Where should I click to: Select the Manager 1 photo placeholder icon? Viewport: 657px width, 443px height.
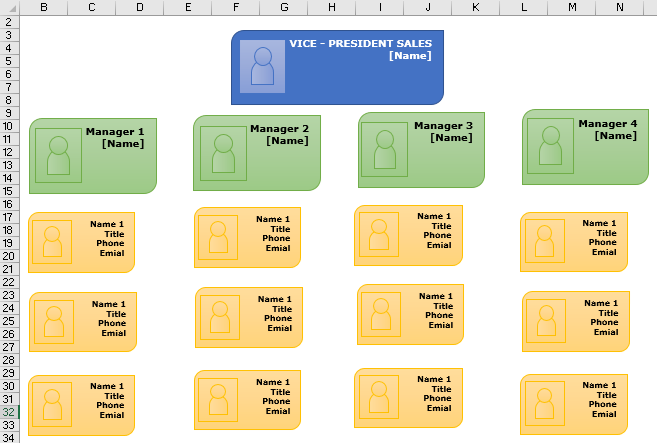[x=58, y=155]
